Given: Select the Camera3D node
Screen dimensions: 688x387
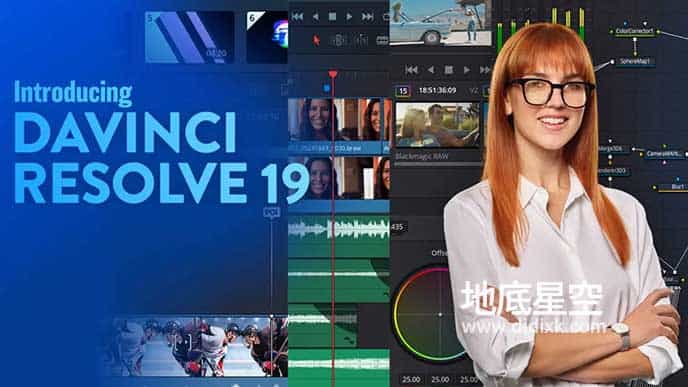Looking at the screenshot, I should 664,154.
